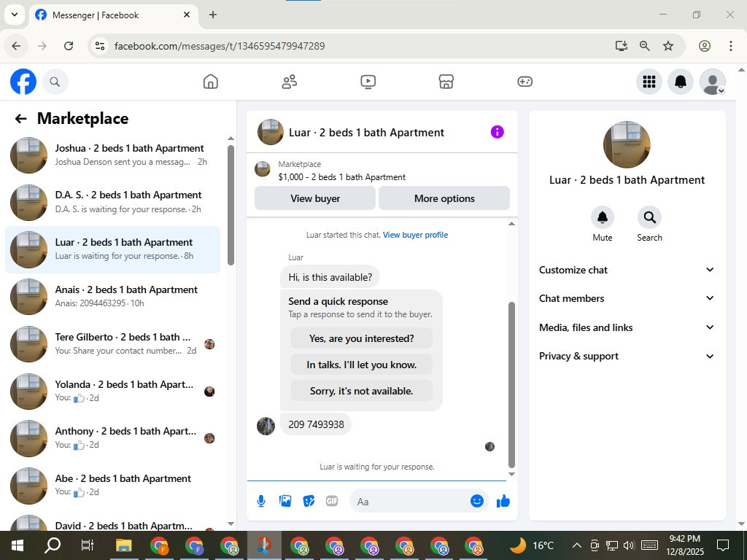Send quick reply 'Sorry, it's not available.'

[362, 391]
